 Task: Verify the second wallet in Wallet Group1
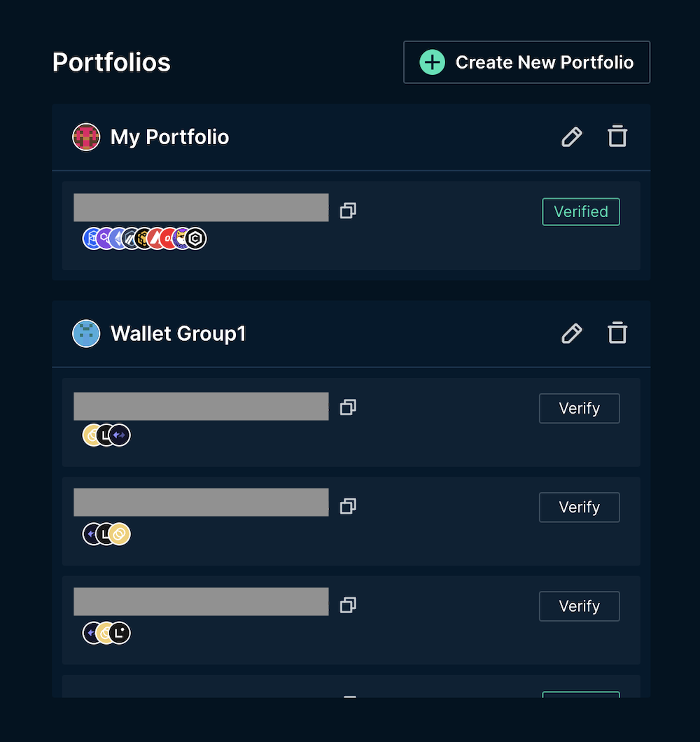tap(579, 507)
